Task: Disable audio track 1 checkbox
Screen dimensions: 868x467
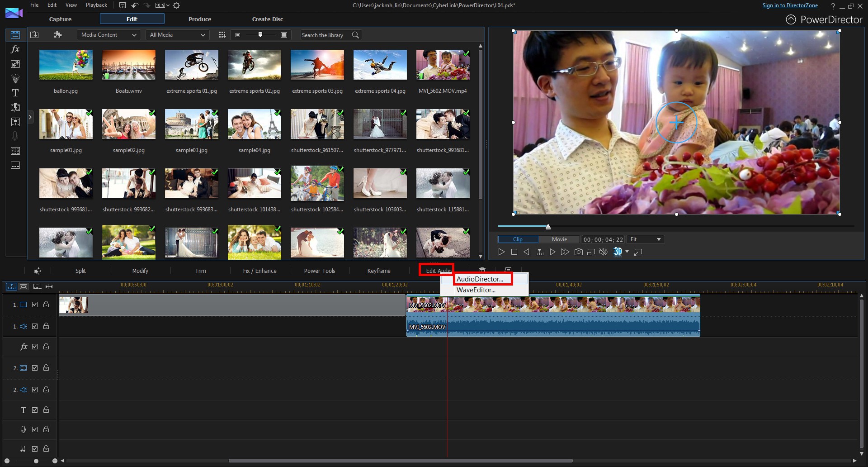Action: point(35,326)
